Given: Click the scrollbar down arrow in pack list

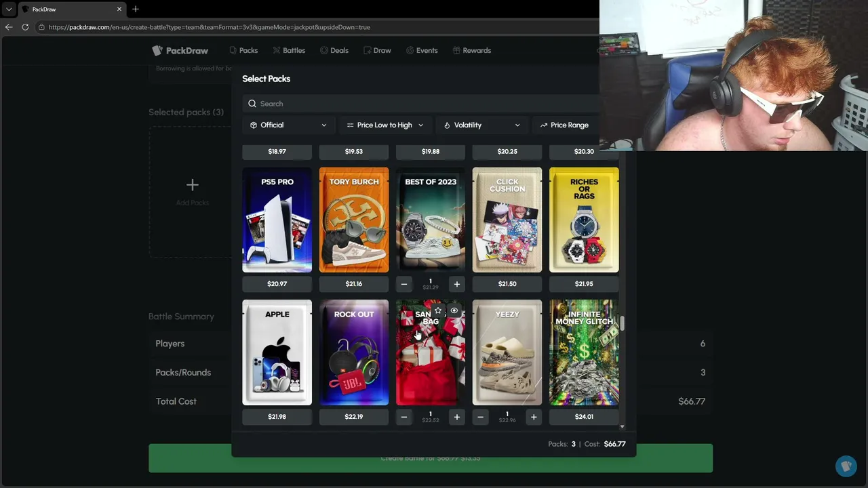Looking at the screenshot, I should click(x=623, y=427).
